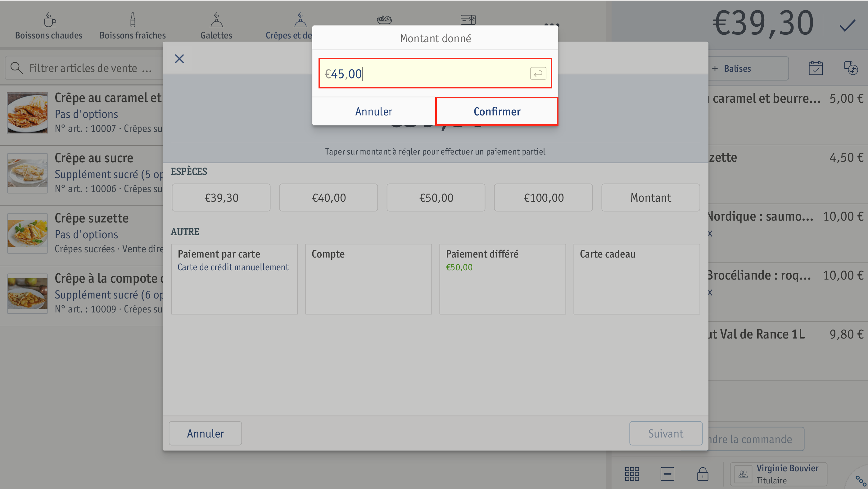Click the Suivant button
868x489 pixels.
pyautogui.click(x=666, y=433)
